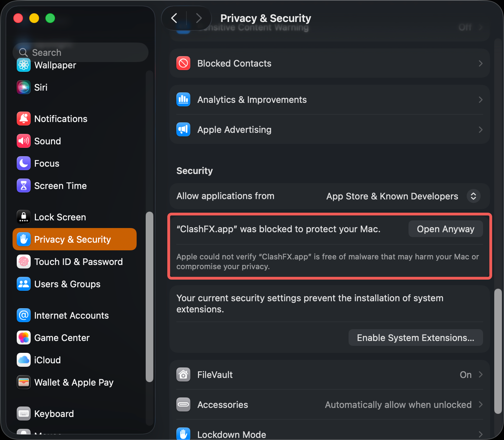Click the Search field in sidebar
The height and width of the screenshot is (440, 504).
coord(80,52)
